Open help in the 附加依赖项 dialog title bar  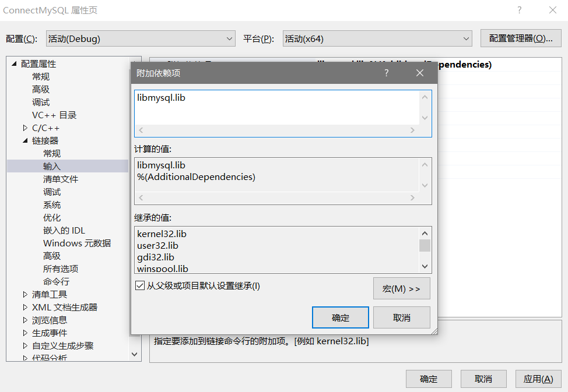[x=387, y=73]
